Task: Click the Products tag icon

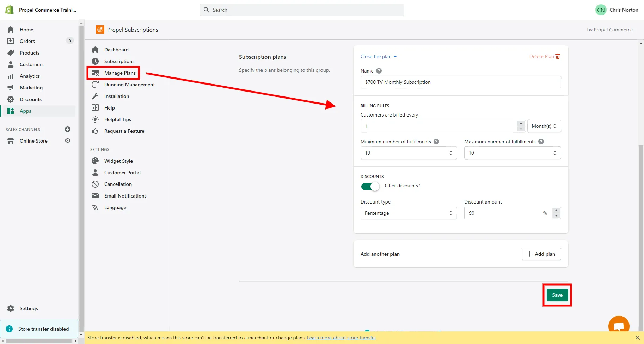Action: pos(11,53)
